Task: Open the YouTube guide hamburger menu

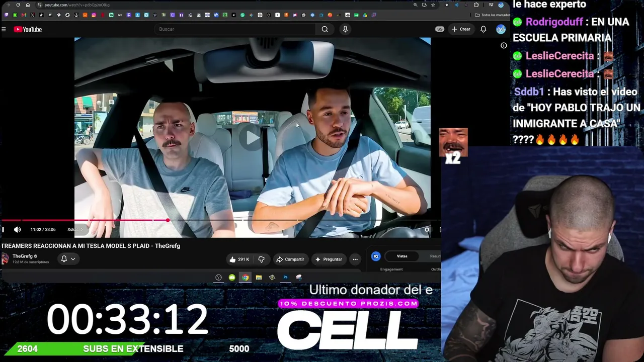Action: point(4,30)
